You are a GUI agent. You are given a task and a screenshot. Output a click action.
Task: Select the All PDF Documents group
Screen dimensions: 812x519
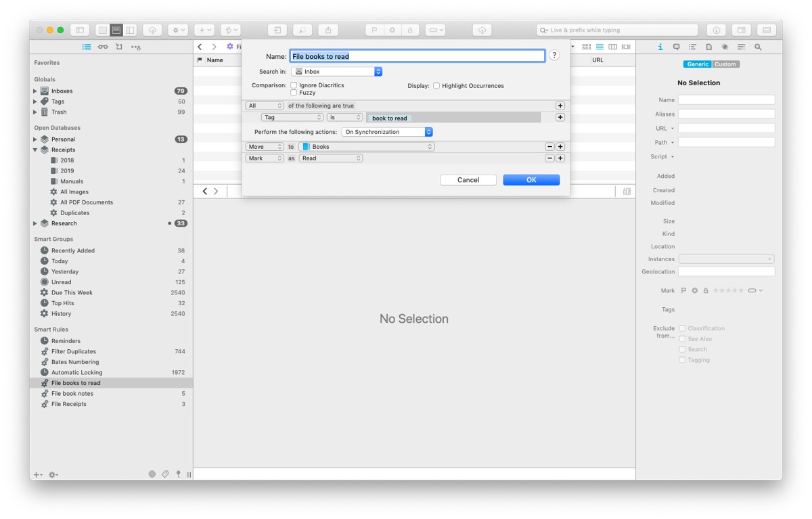pos(111,202)
